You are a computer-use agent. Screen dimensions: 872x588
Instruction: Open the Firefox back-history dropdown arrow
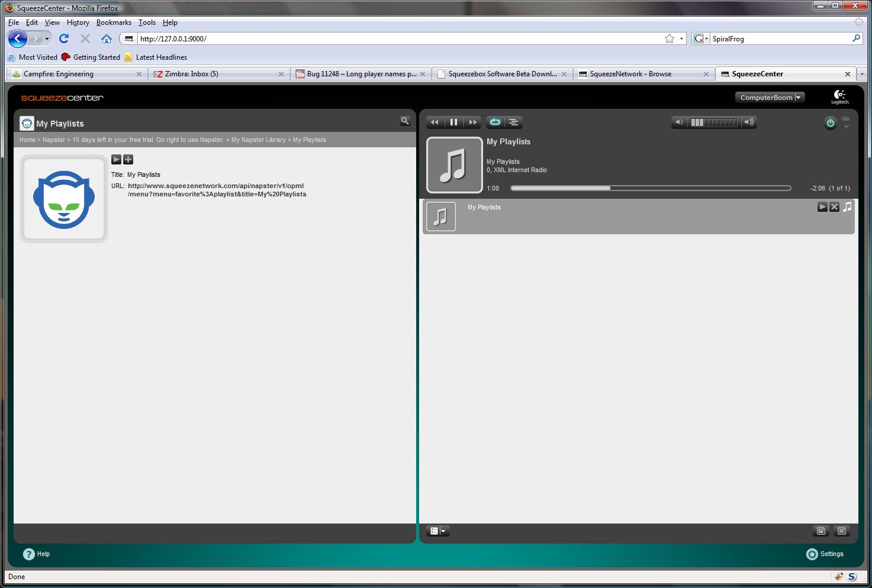point(47,39)
